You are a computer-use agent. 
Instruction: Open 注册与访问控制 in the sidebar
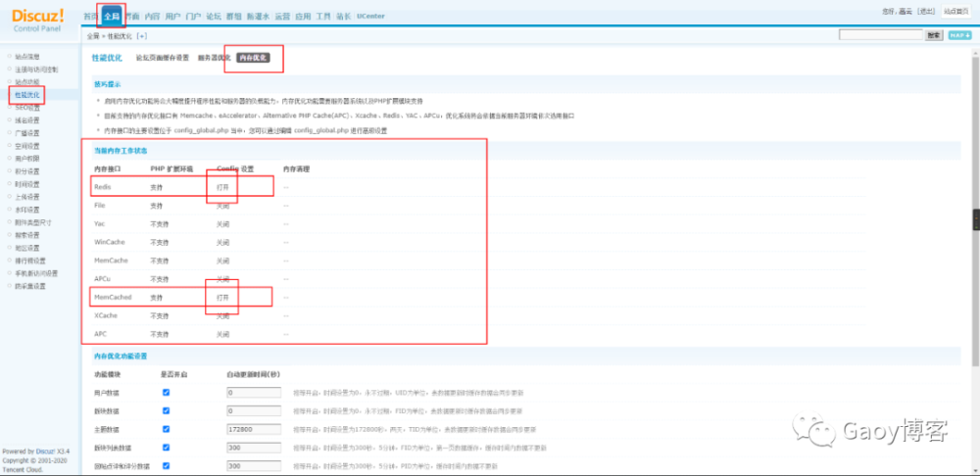point(36,70)
